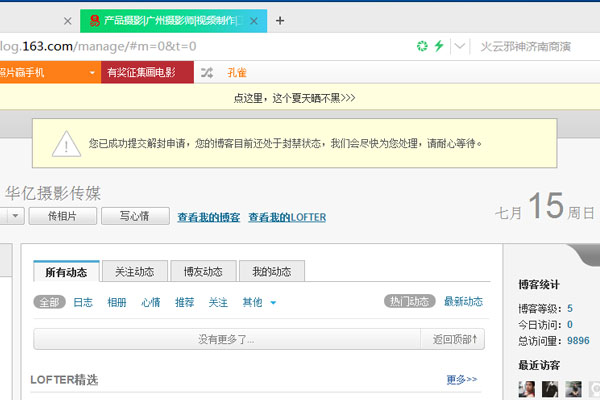Click 返回顶部 to return to top

coord(454,340)
